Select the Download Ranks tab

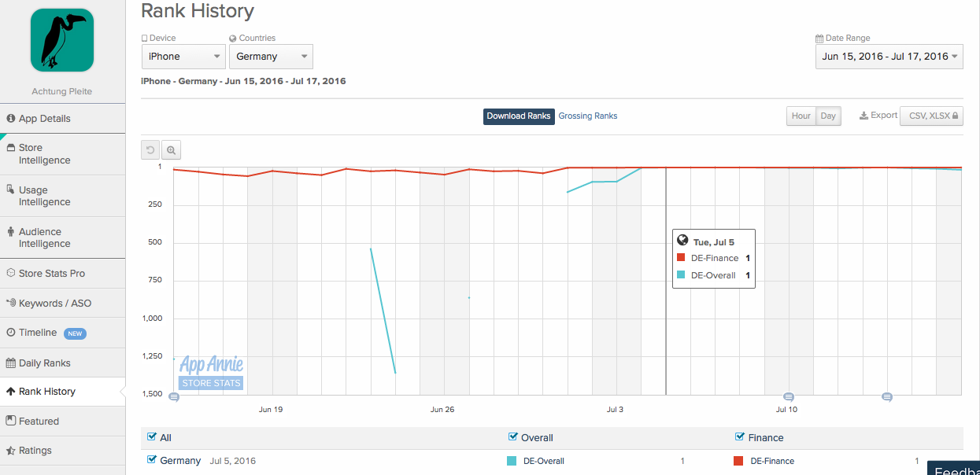pyautogui.click(x=519, y=116)
